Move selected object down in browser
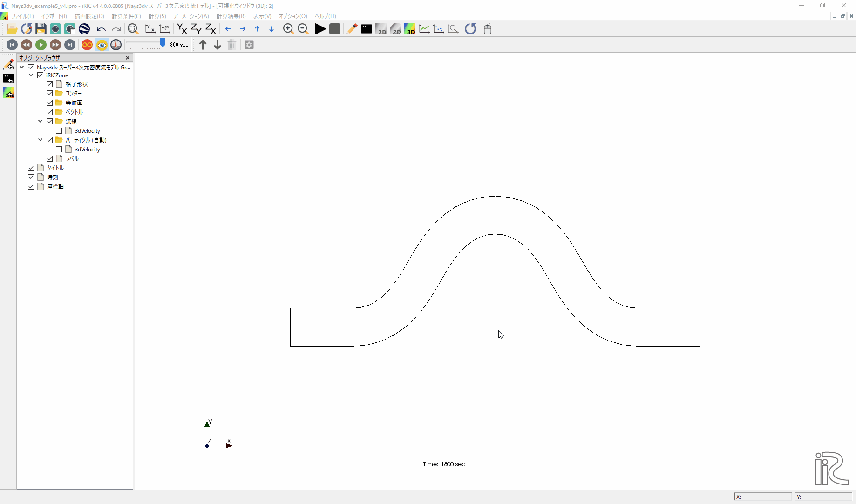Viewport: 856px width, 504px height. pyautogui.click(x=217, y=45)
